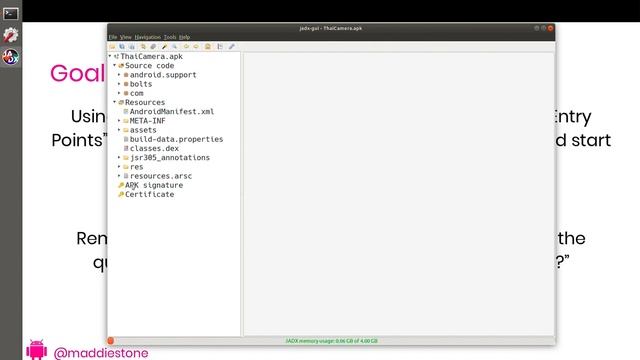Click the Save all toolbar icon
The height and width of the screenshot is (360, 640).
pyautogui.click(x=122, y=47)
